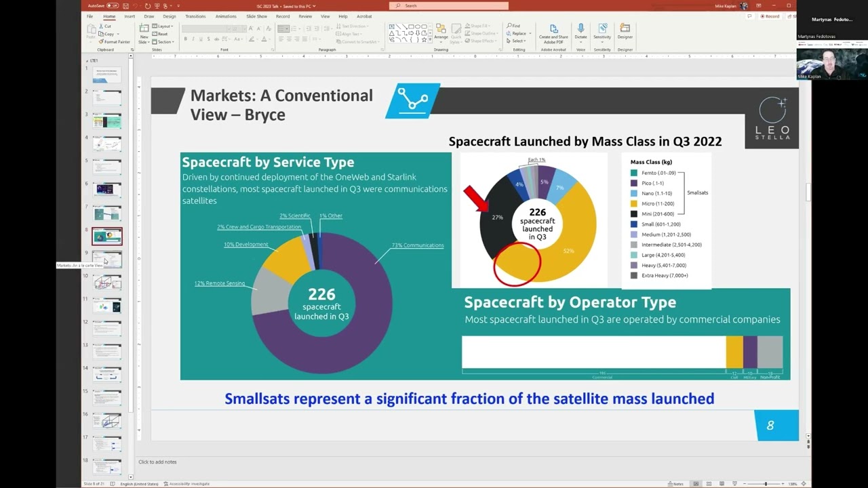Click the Search box in title bar
Viewport: 868px width, 488px height.
click(449, 5)
